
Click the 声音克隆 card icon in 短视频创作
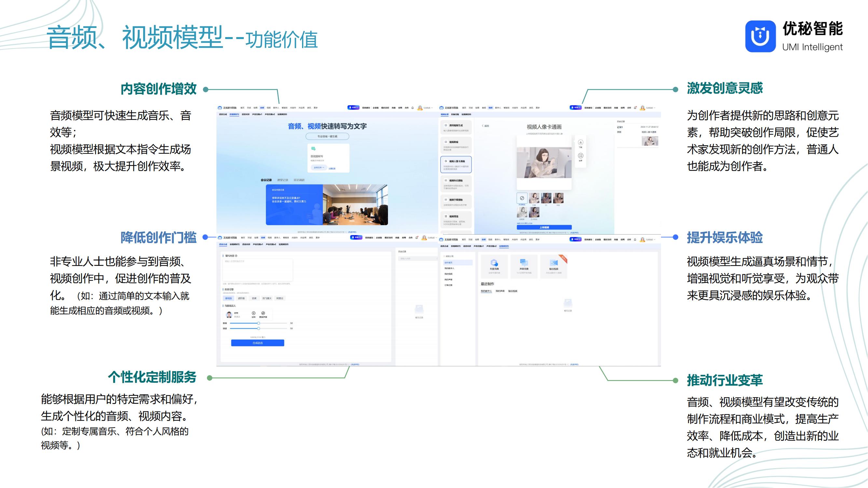tap(524, 263)
